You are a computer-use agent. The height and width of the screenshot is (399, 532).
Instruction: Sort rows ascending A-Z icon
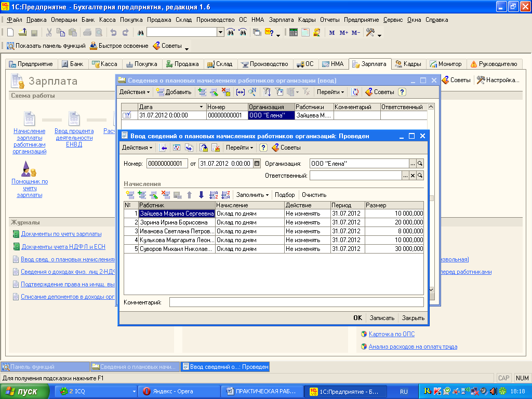tap(214, 195)
